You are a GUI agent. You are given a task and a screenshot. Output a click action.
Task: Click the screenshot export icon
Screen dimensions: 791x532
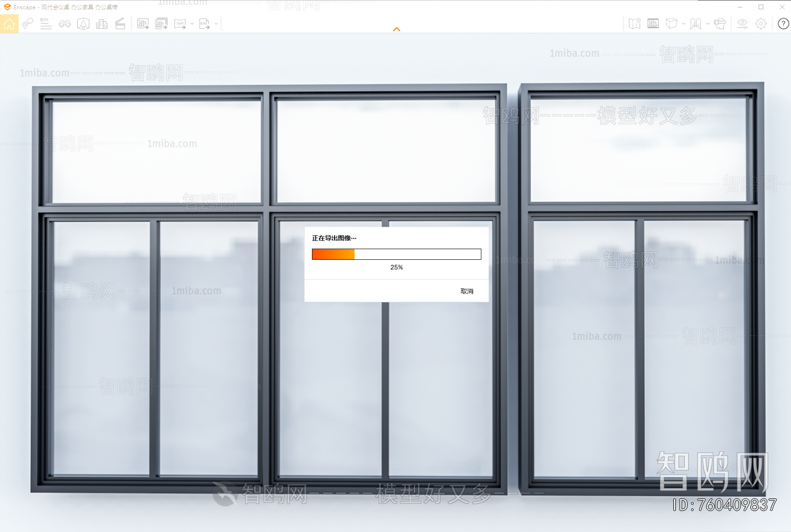[143, 24]
